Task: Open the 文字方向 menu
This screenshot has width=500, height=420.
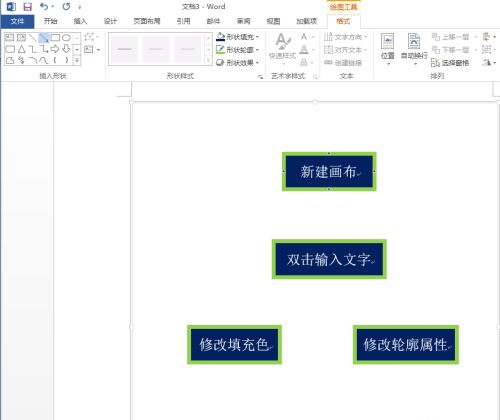Action: [x=345, y=37]
